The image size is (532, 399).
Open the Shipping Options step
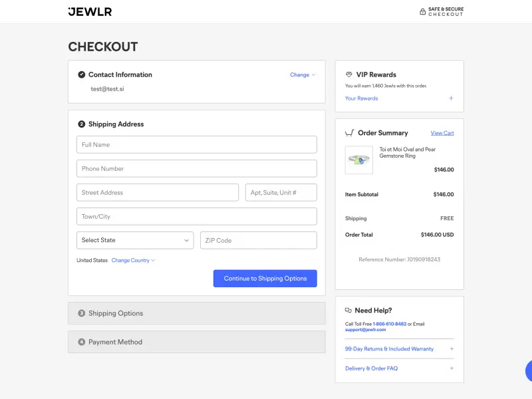tap(196, 313)
